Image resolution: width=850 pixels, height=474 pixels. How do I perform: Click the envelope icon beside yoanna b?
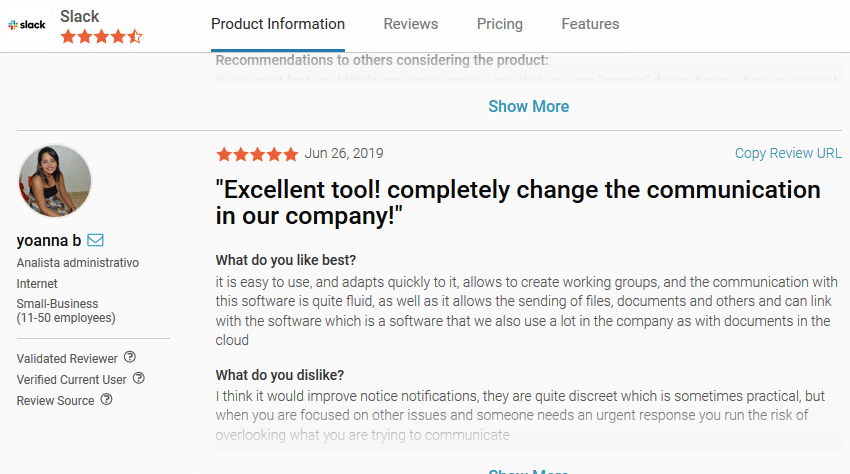click(x=96, y=240)
